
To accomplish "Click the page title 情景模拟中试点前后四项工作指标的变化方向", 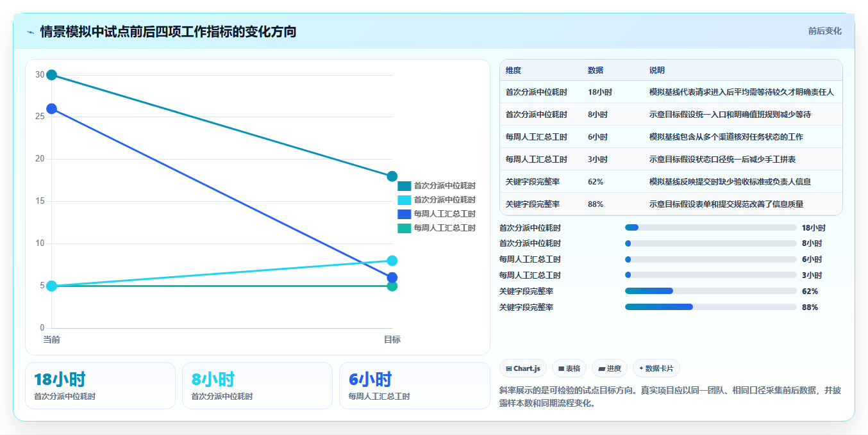I will (168, 32).
